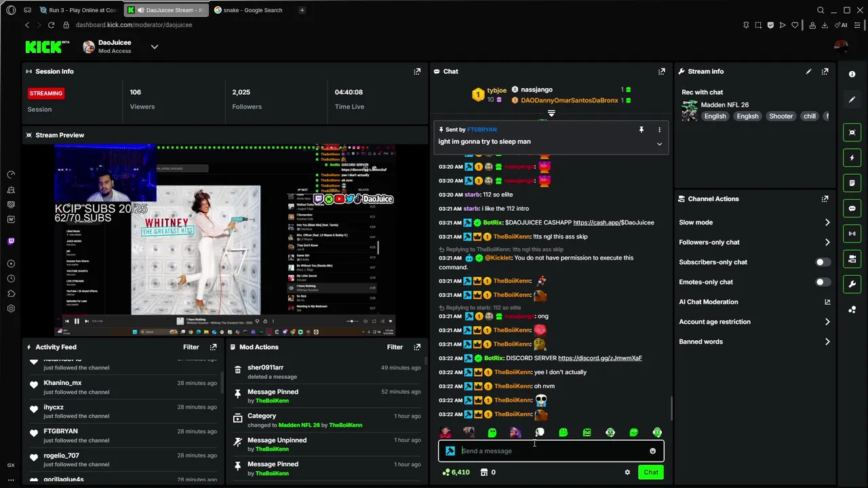Click the Mod Actions scrollbar
The image size is (868, 488).
tap(426, 363)
